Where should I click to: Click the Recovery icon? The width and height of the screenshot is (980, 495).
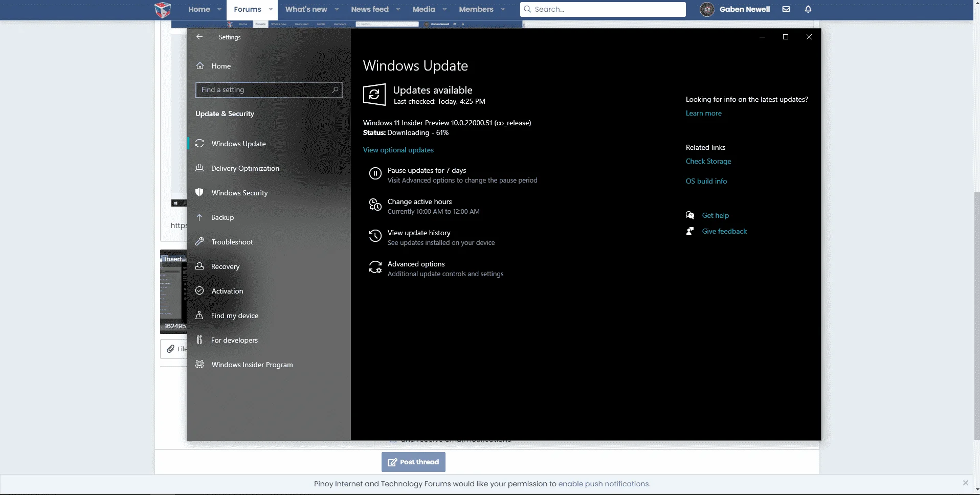coord(199,266)
